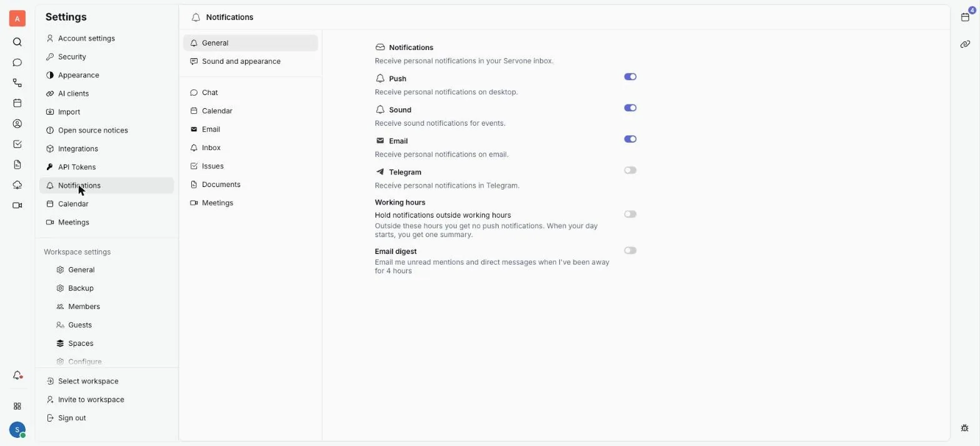Click Invite to workspace
The image size is (980, 446).
pos(106,400)
